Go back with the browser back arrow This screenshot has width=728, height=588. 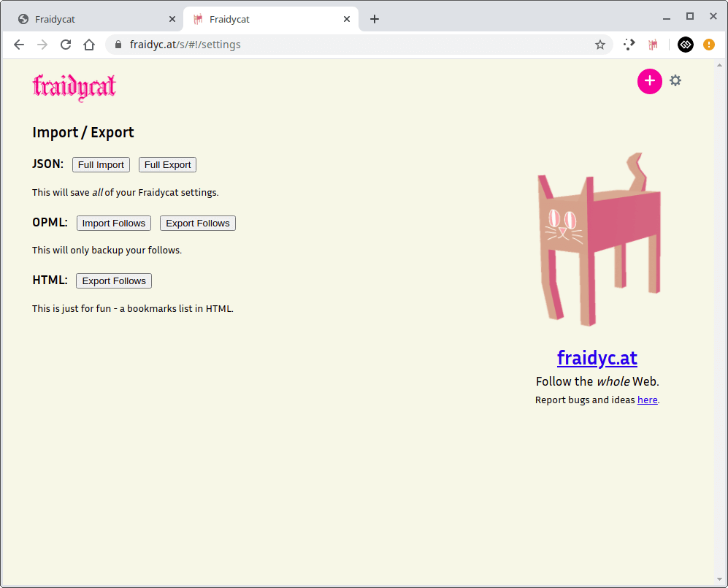click(19, 45)
